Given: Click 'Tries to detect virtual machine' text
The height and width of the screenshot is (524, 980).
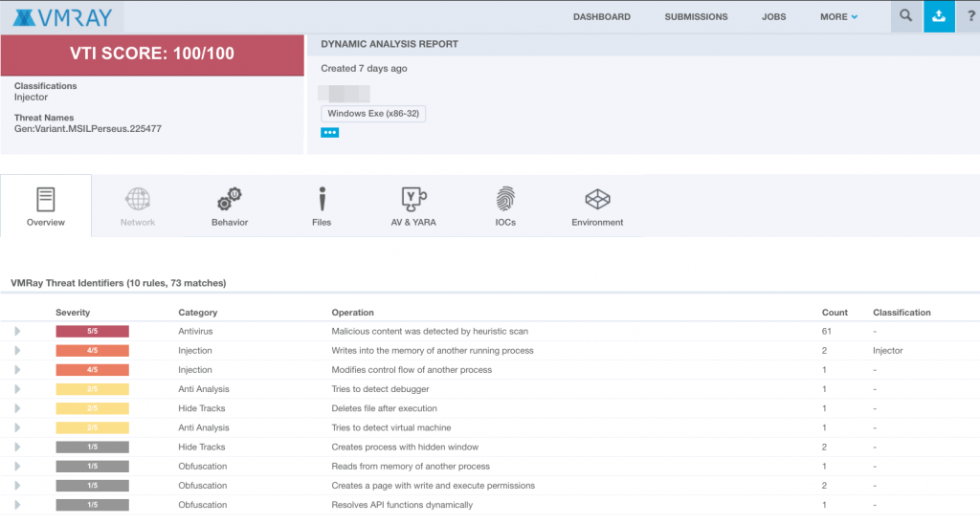Looking at the screenshot, I should (390, 427).
